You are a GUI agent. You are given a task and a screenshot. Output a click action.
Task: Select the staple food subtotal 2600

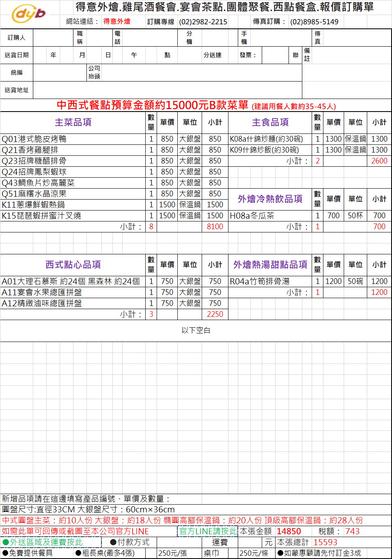click(x=379, y=161)
